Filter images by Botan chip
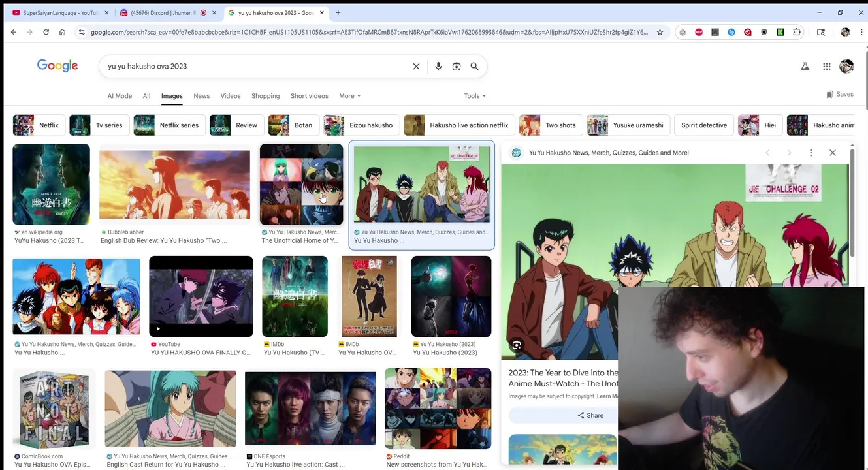868x470 pixels. 293,125
